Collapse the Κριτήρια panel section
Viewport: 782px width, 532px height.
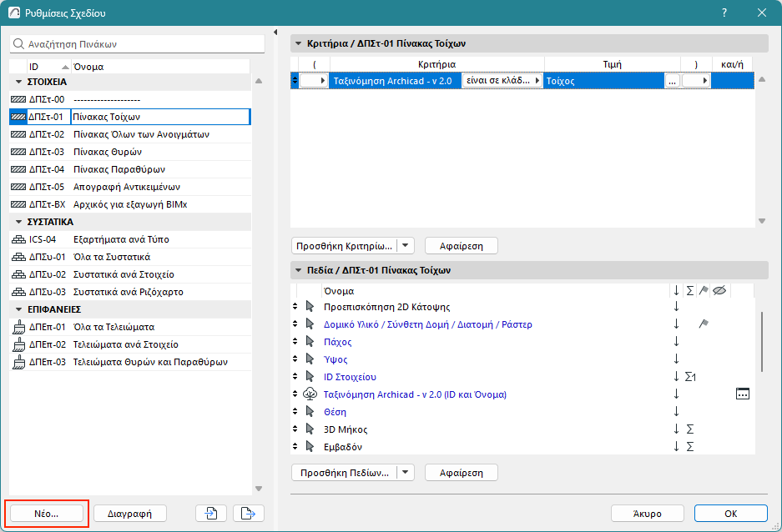(x=296, y=43)
